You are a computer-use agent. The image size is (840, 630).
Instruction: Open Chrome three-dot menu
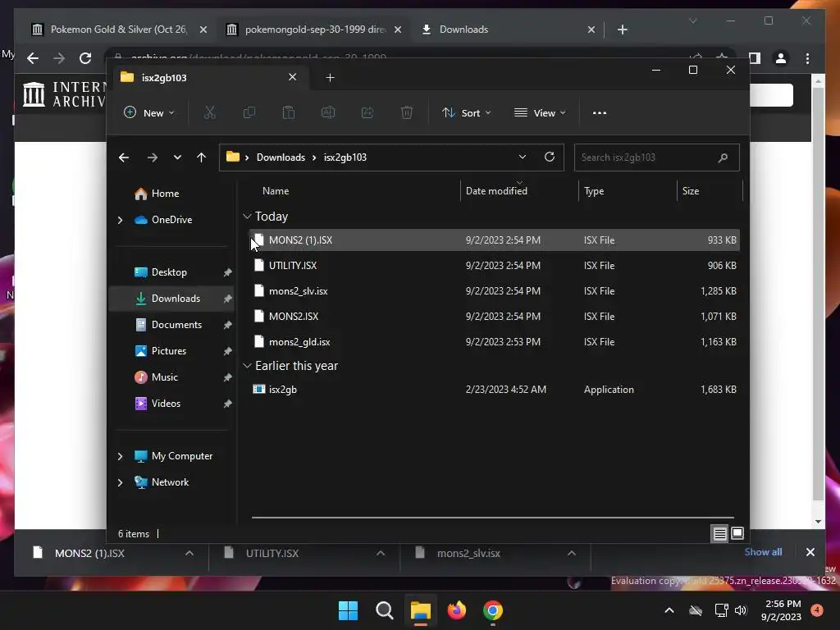[x=807, y=58]
